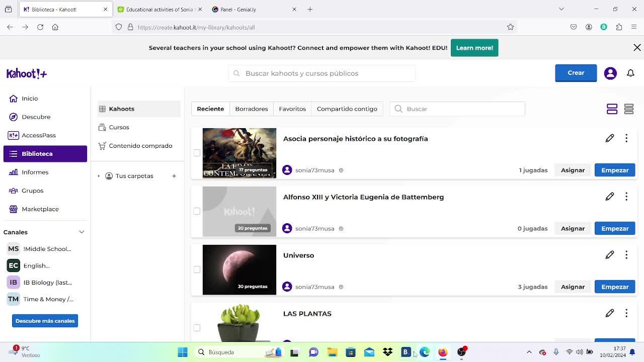Open more options for Asocia personaje histórico
Screen dimensions: 644x362
tap(626, 138)
